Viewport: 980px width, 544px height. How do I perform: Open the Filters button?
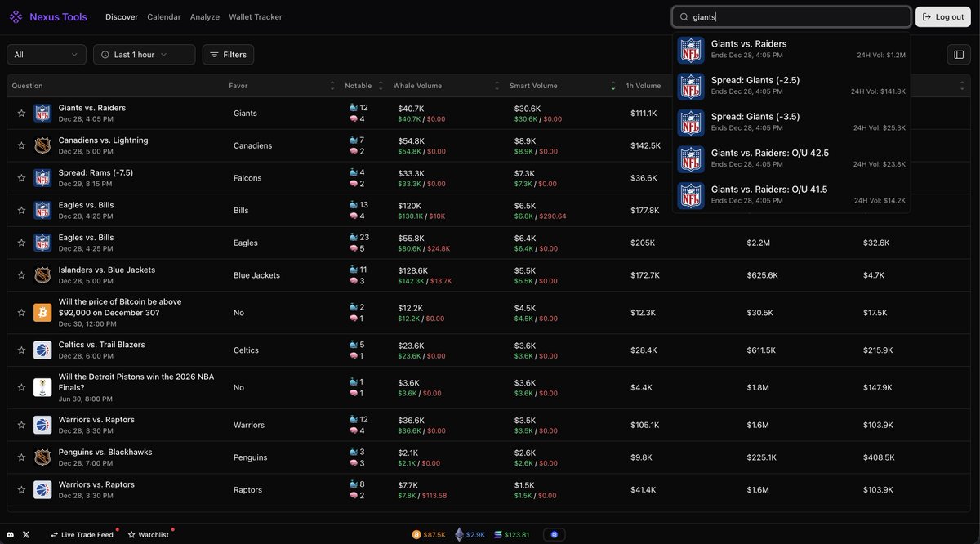pos(228,55)
